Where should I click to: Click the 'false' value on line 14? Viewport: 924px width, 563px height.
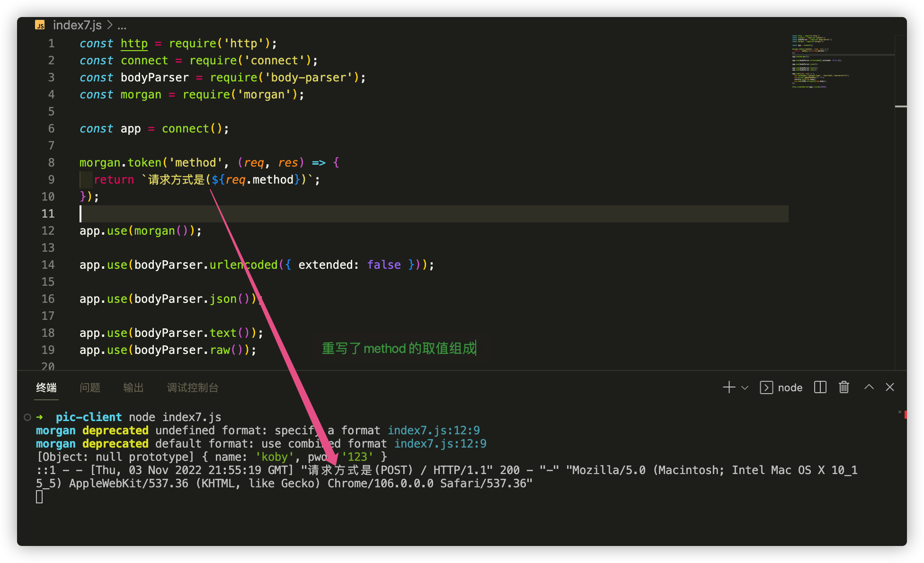pyautogui.click(x=384, y=264)
